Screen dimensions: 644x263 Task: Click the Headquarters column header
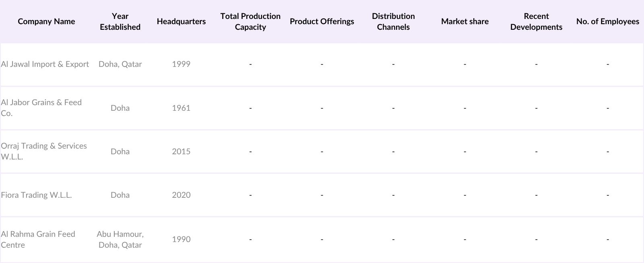(x=181, y=21)
